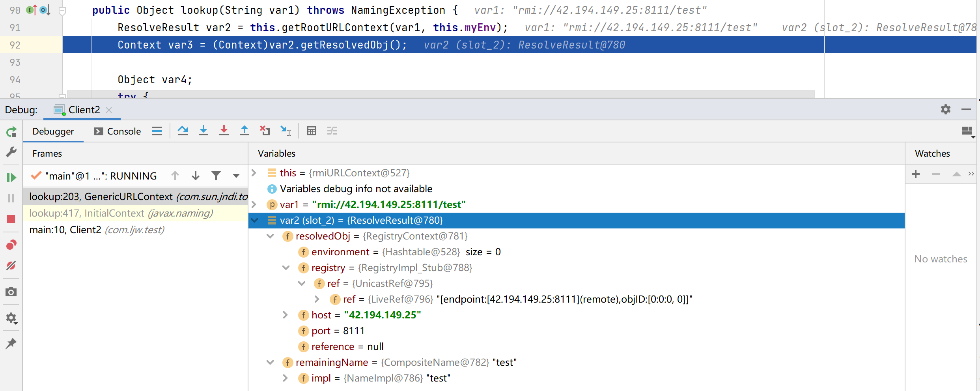The image size is (980, 391).
Task: Remove watch with the minus icon
Action: 936,174
